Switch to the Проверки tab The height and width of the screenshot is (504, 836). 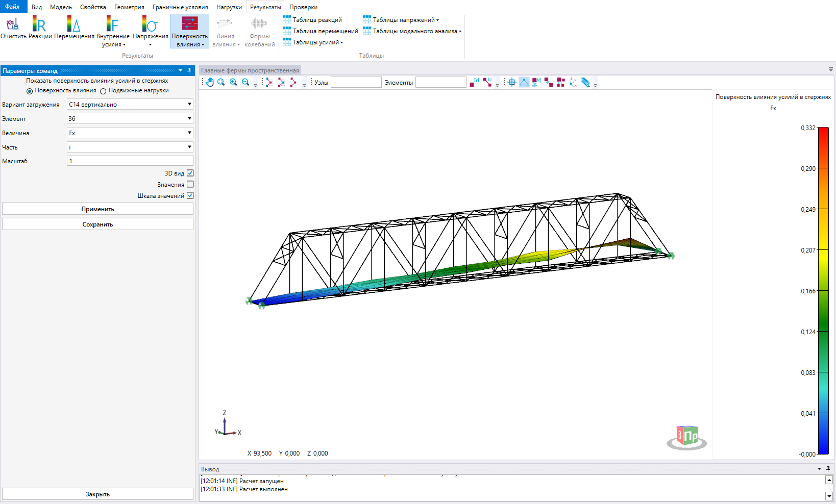(x=303, y=7)
